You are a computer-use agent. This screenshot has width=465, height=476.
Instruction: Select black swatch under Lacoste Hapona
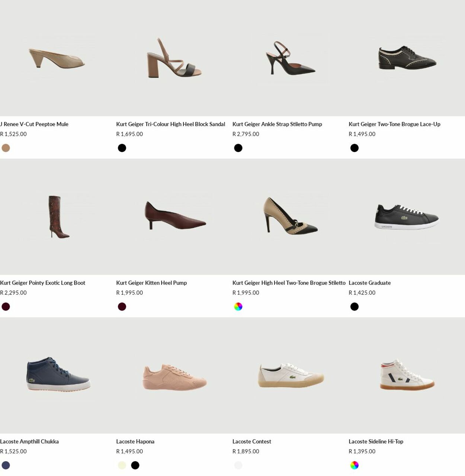pyautogui.click(x=135, y=465)
